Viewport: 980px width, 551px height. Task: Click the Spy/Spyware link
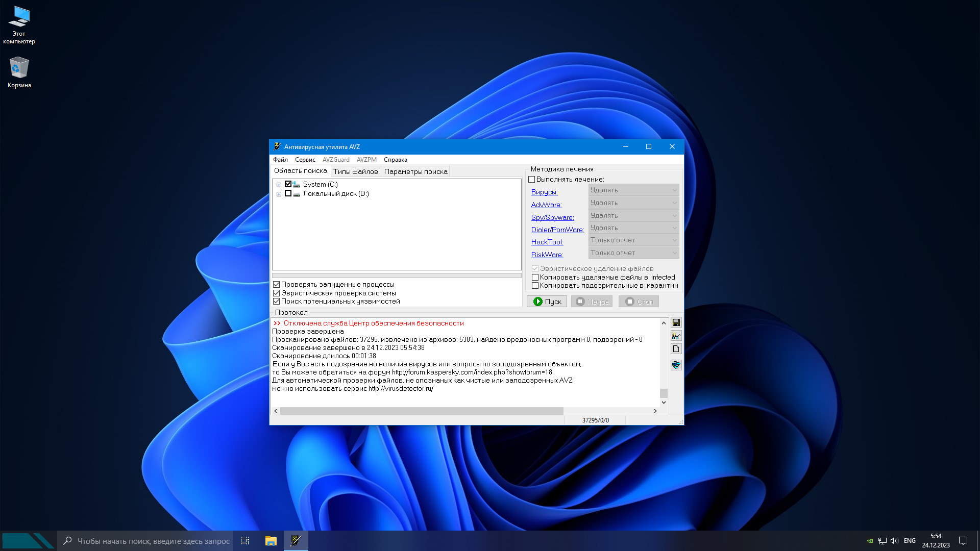point(552,217)
